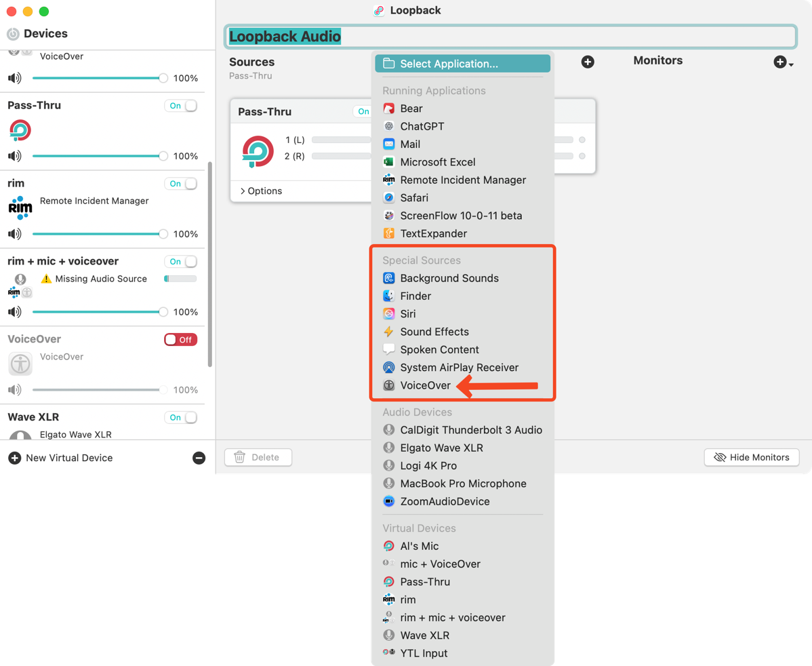Toggle the Pass-Thru device switch off

181,106
